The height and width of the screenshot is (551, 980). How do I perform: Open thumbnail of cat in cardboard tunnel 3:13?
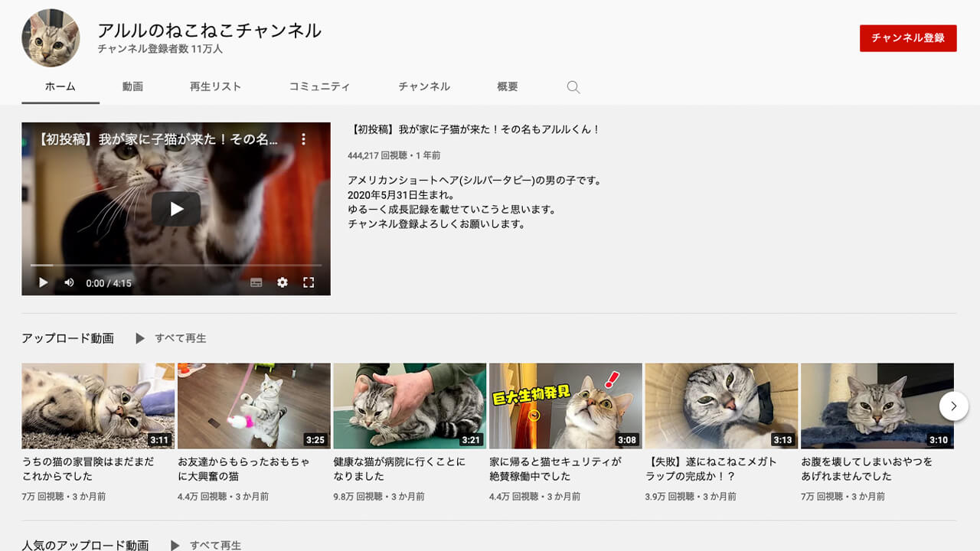(x=721, y=406)
